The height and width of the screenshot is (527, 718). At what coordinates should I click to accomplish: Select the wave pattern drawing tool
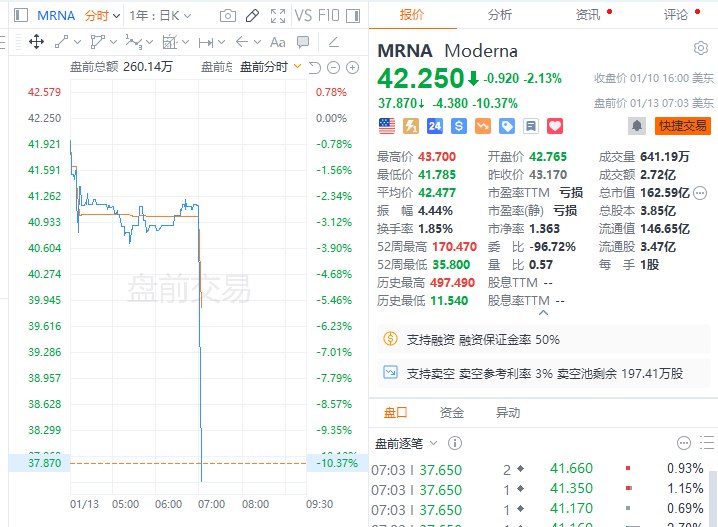pyautogui.click(x=133, y=42)
